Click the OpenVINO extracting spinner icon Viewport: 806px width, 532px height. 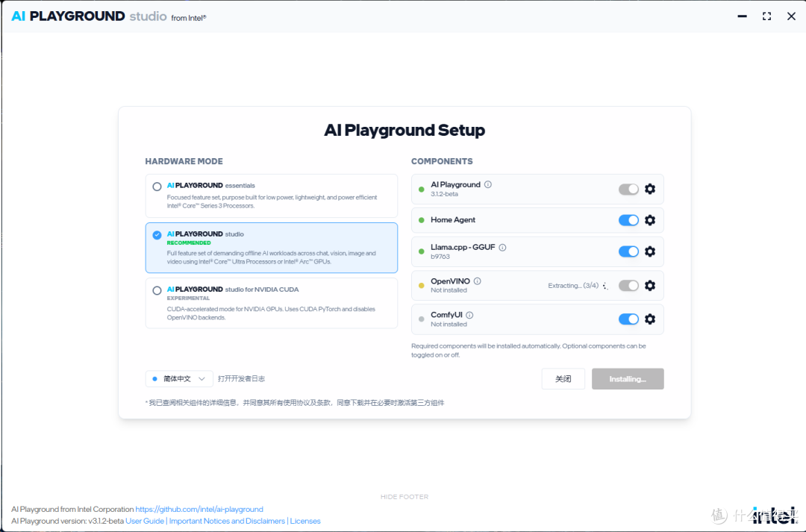[605, 286]
